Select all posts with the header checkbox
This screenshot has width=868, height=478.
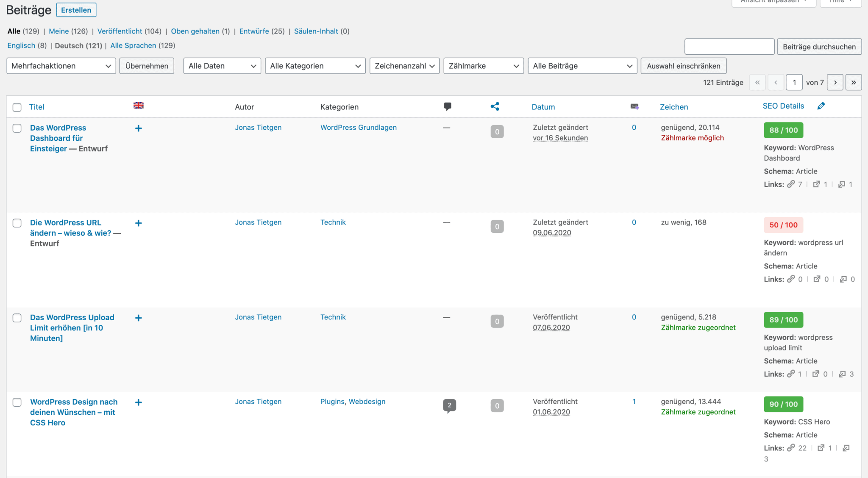point(17,107)
